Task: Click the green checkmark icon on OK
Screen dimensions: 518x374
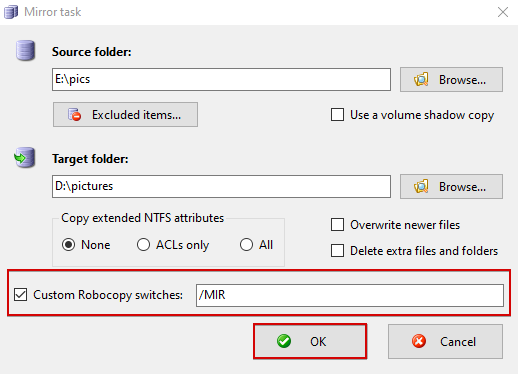Action: (284, 341)
